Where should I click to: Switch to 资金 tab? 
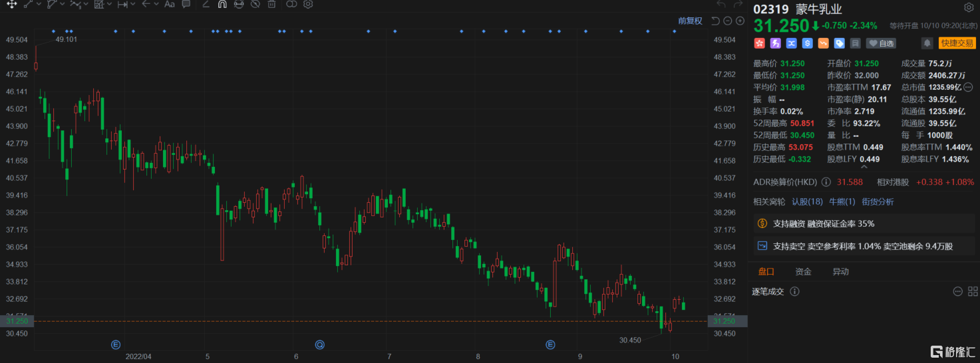803,271
